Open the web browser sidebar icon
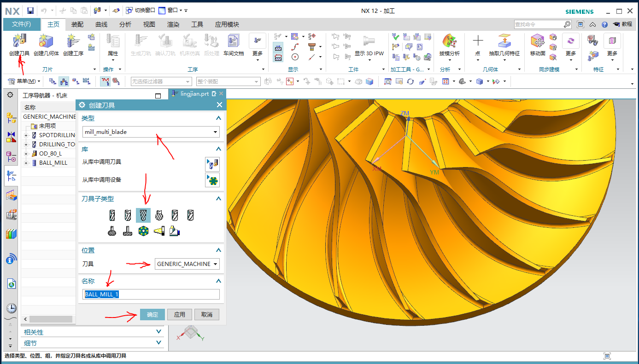 [x=11, y=284]
